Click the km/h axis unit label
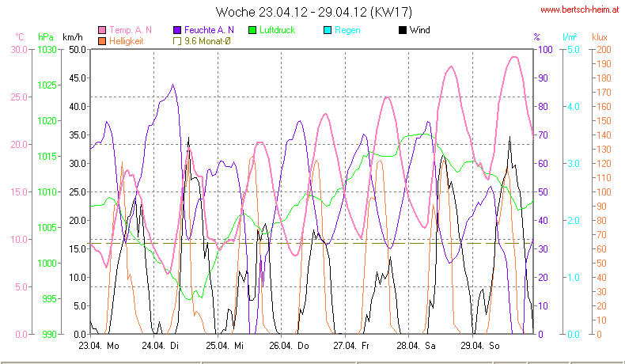This screenshot has width=625, height=364. point(73,37)
